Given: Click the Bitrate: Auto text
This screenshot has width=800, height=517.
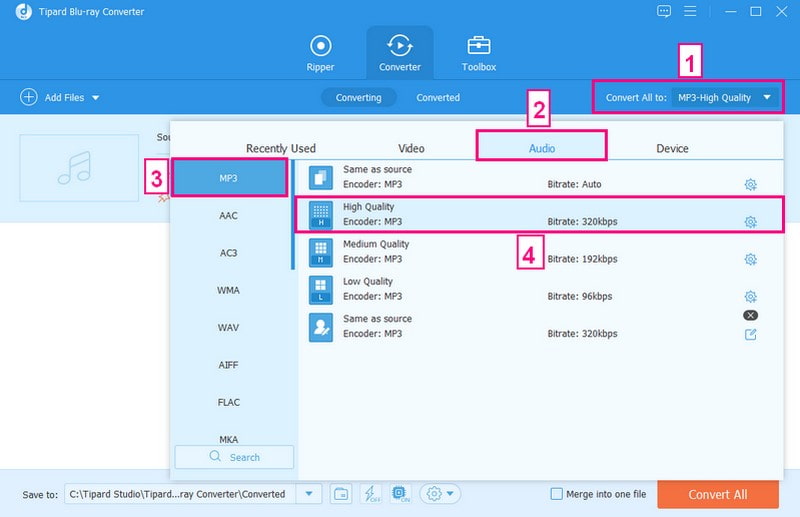Looking at the screenshot, I should 574,184.
